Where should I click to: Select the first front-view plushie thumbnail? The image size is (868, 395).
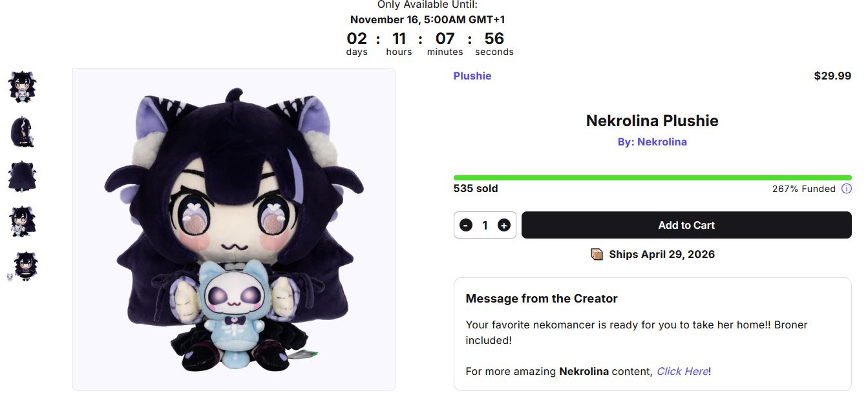point(23,87)
